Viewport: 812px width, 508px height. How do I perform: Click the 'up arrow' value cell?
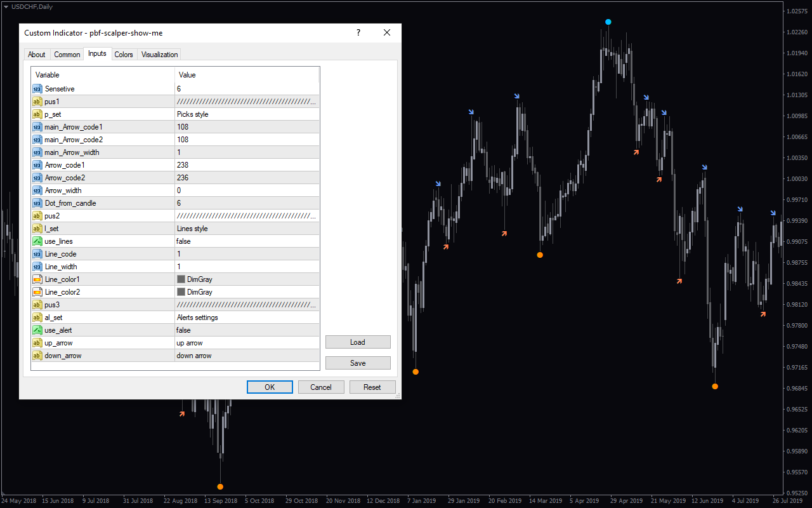[x=247, y=343]
